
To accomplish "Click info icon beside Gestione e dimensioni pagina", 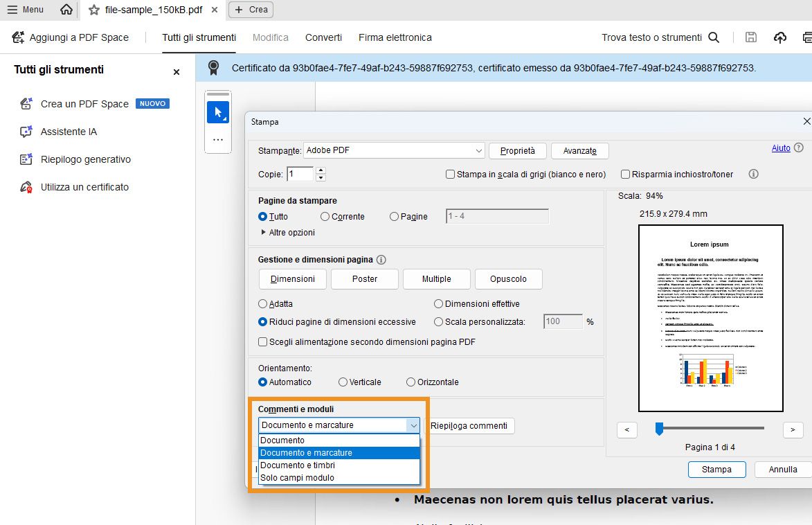I will [381, 260].
